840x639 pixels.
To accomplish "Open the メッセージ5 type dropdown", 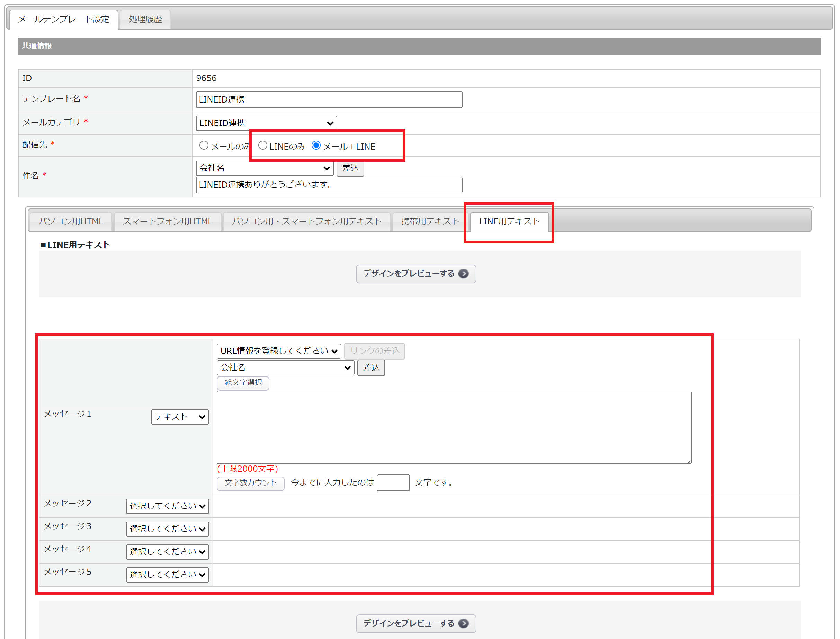I will [167, 574].
